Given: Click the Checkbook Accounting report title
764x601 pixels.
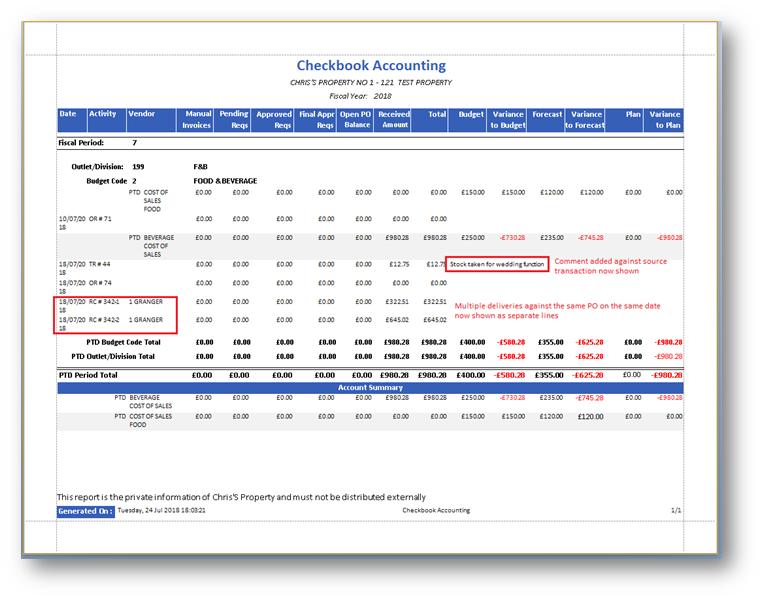Looking at the screenshot, I should point(371,66).
